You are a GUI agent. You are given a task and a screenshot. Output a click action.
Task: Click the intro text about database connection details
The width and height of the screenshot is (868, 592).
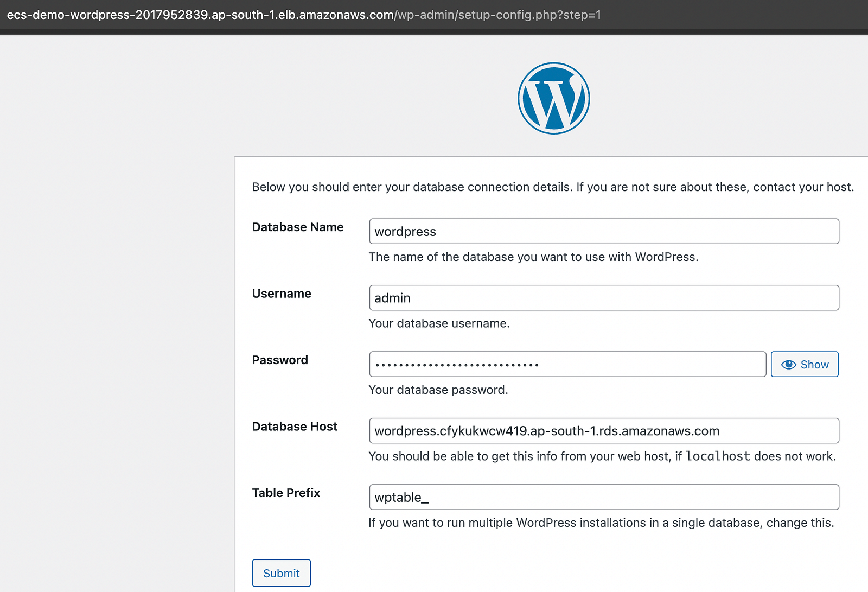point(553,187)
